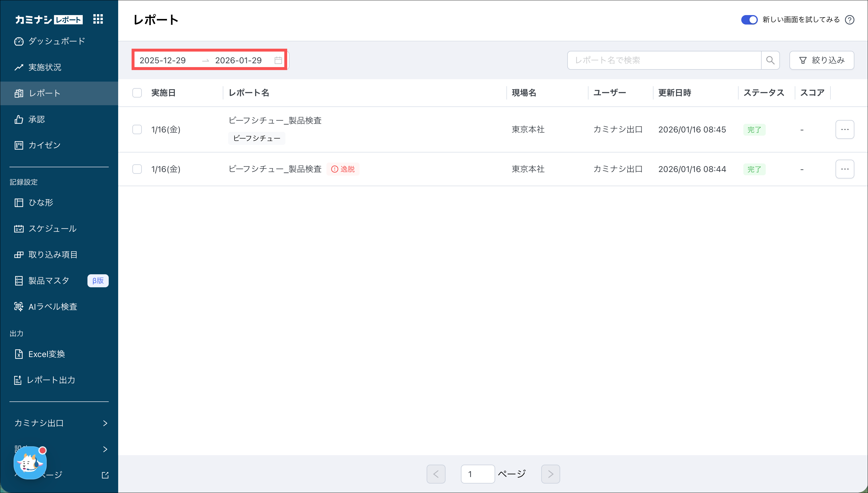Expand the settings chevron in the sidebar
Screen dimensions: 868x493
pos(105,449)
